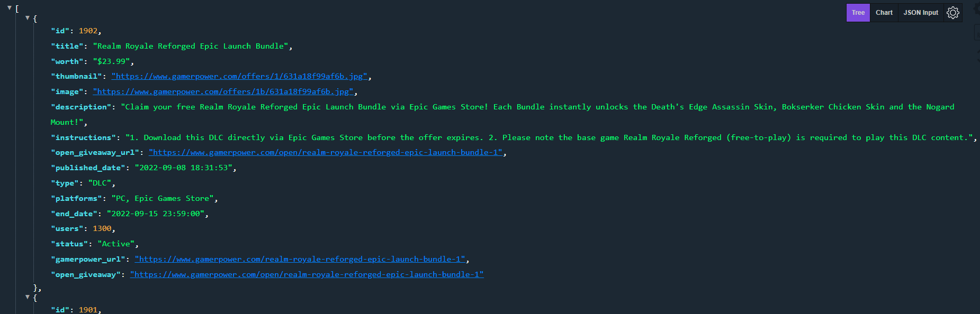Expand the second object with id 1901

pyautogui.click(x=27, y=297)
